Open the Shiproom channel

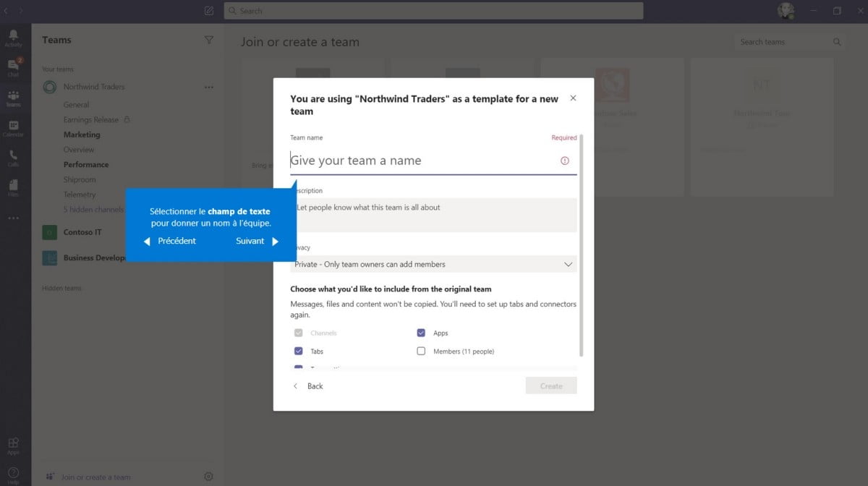point(80,179)
